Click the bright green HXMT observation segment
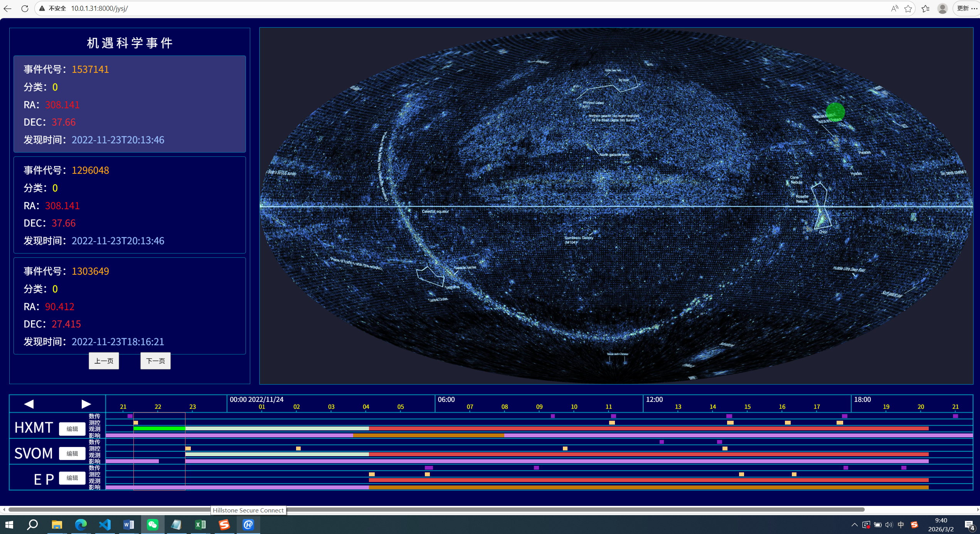This screenshot has height=534, width=980. 159,428
